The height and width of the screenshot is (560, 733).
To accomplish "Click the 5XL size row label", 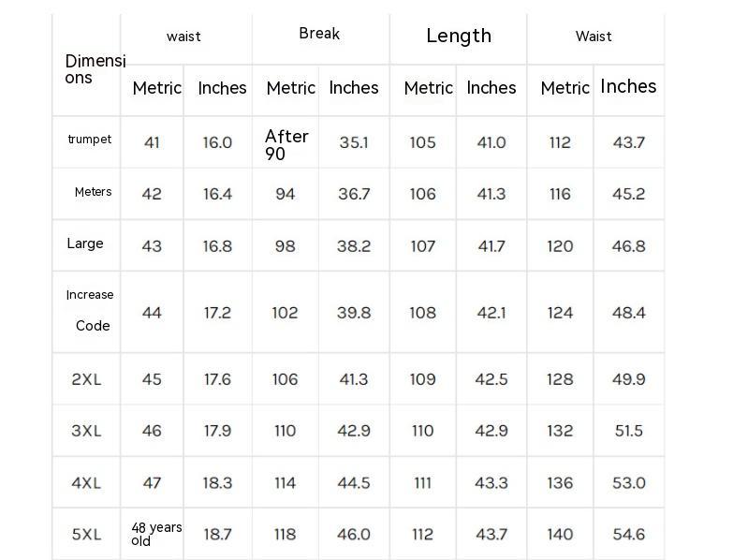I will pos(86,535).
